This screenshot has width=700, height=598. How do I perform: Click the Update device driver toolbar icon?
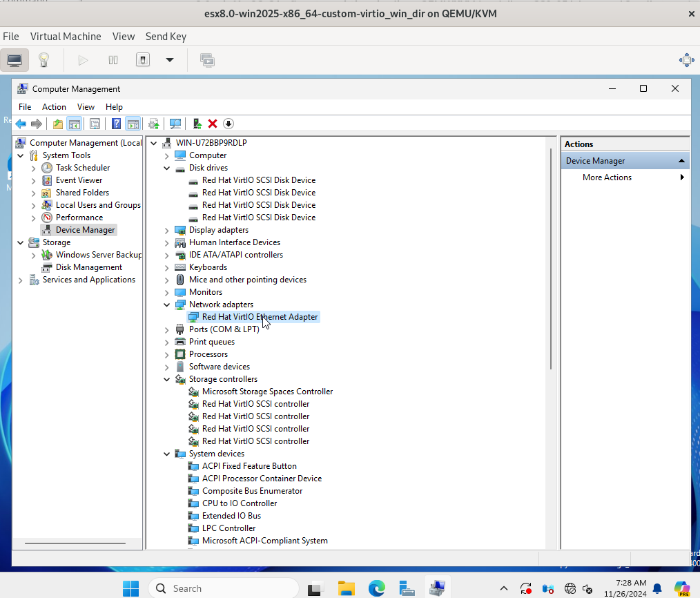point(197,124)
